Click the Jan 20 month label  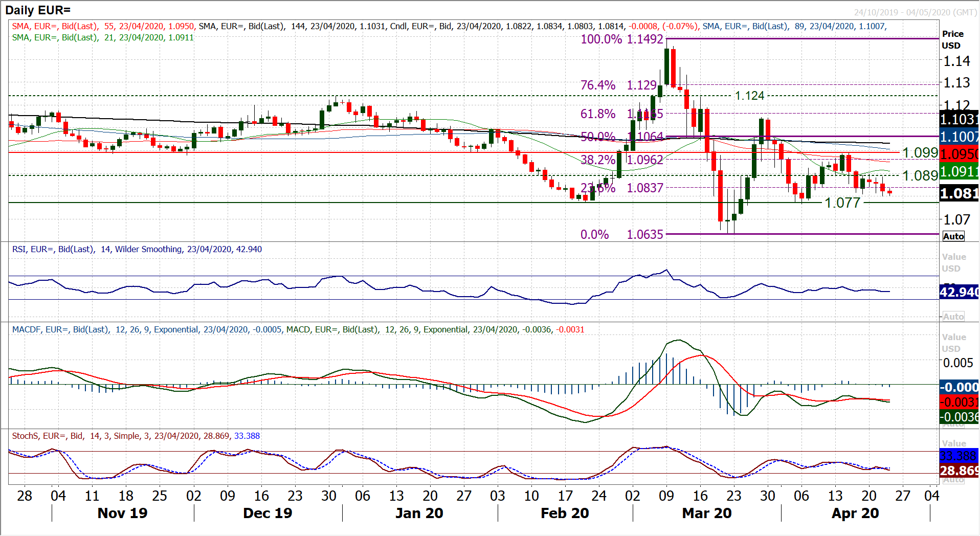419,513
